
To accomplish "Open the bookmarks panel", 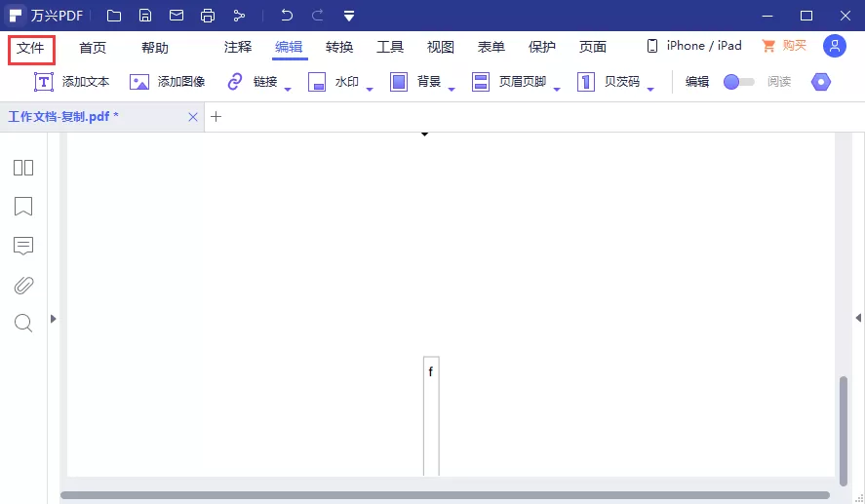I will [23, 207].
